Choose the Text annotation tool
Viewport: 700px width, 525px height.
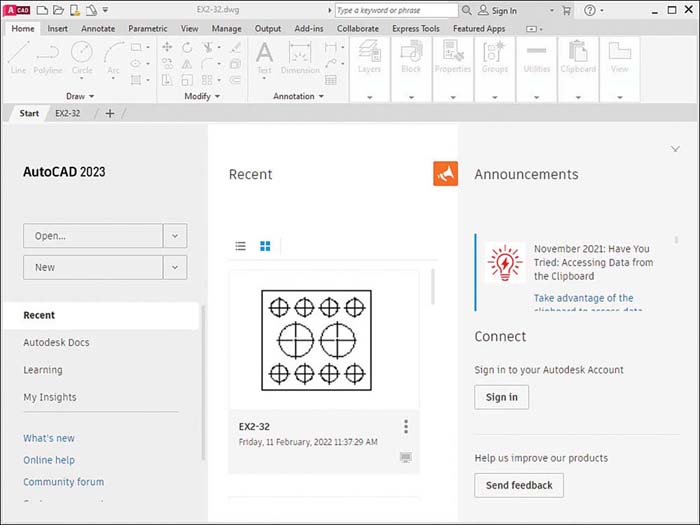[x=264, y=58]
